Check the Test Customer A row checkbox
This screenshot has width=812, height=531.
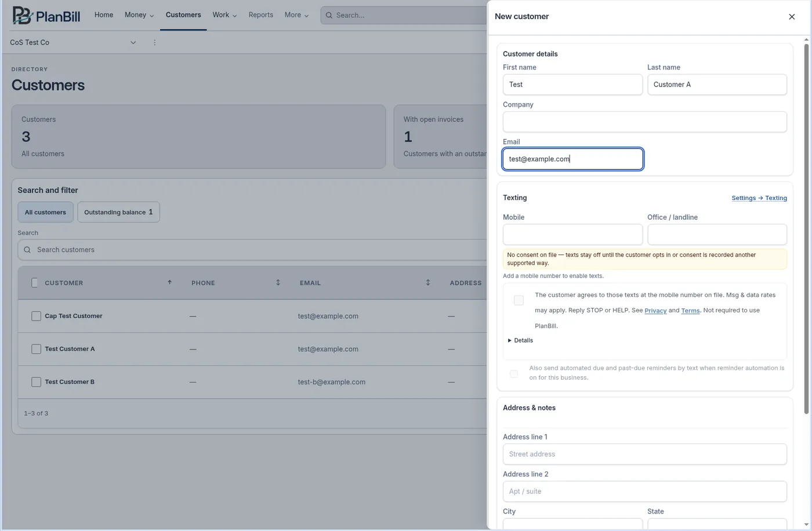click(x=36, y=349)
